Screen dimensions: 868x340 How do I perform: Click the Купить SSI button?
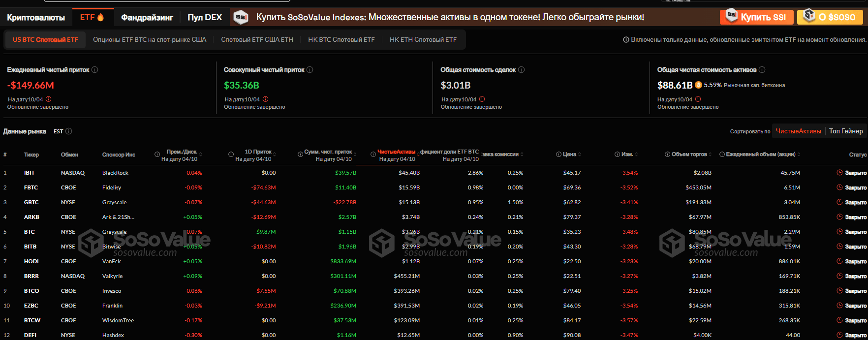(x=756, y=17)
